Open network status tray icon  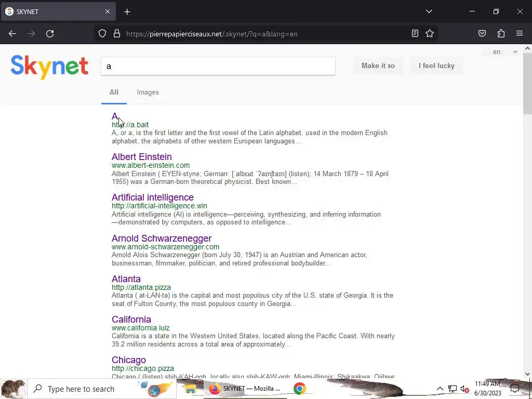(x=452, y=389)
